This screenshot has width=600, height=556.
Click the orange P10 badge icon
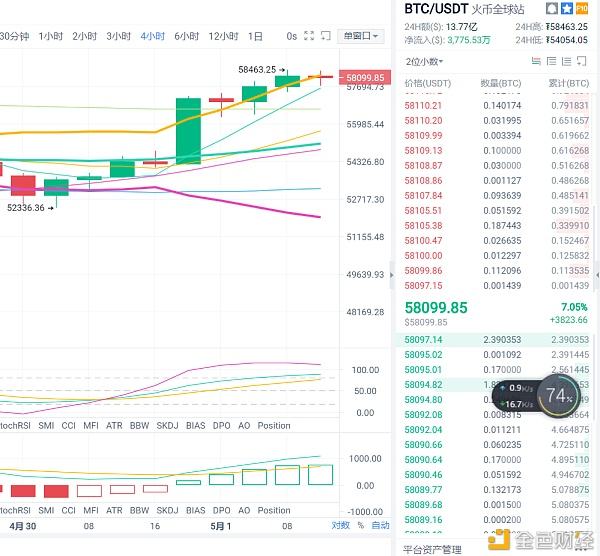coord(581,9)
